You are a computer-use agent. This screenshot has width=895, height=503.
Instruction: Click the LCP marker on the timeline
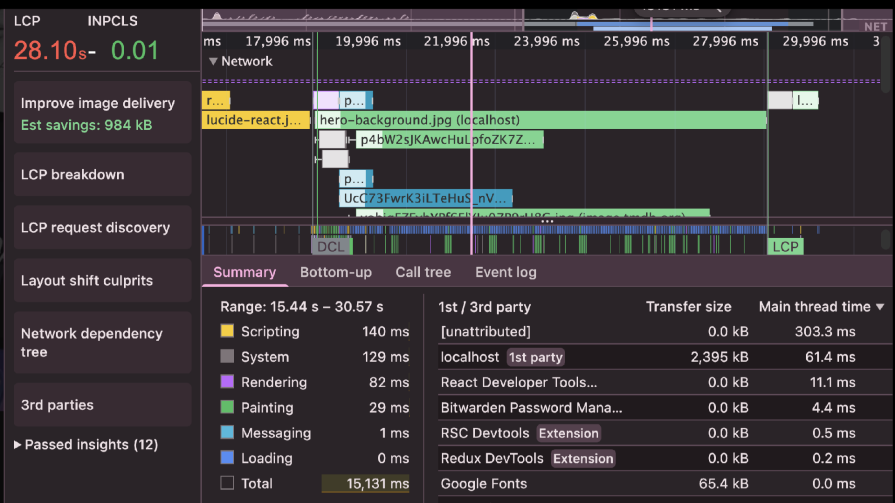click(x=785, y=246)
